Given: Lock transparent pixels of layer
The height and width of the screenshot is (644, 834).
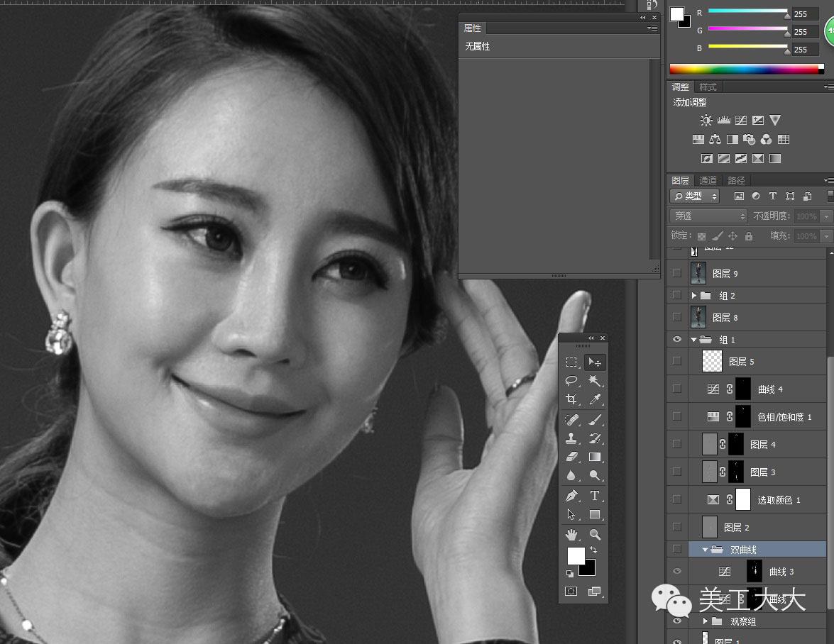Looking at the screenshot, I should click(x=701, y=236).
